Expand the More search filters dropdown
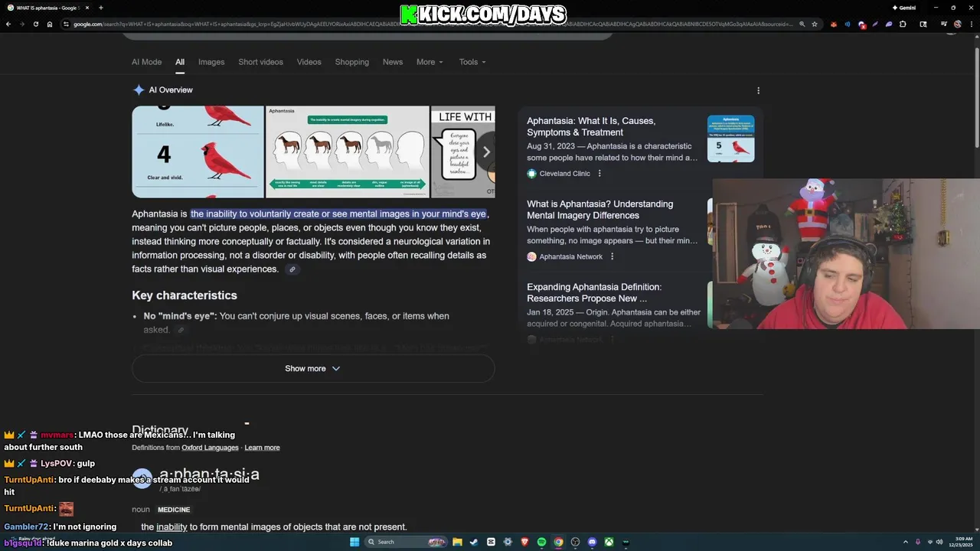Viewport: 980px width, 551px height. [x=430, y=62]
